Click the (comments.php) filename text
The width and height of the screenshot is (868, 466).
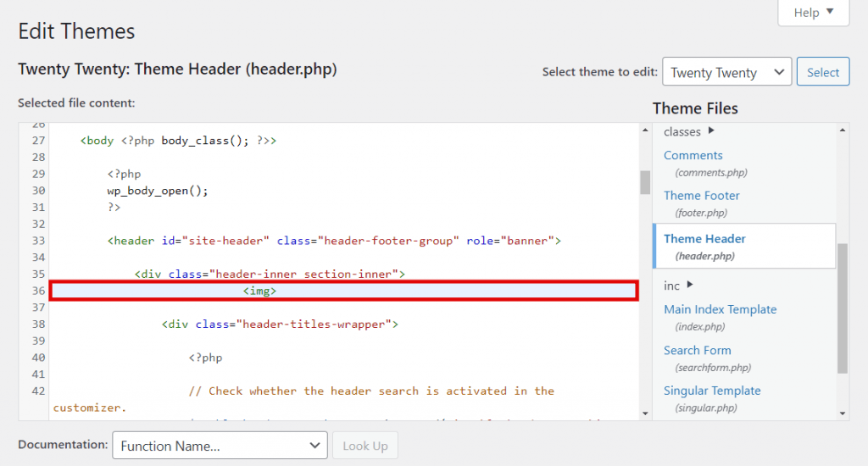[x=711, y=173]
